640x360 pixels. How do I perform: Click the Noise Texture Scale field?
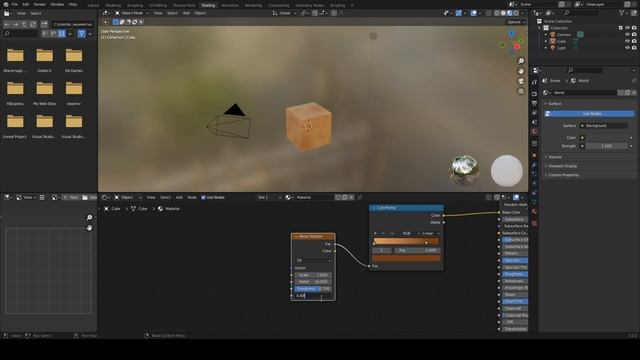click(x=313, y=275)
